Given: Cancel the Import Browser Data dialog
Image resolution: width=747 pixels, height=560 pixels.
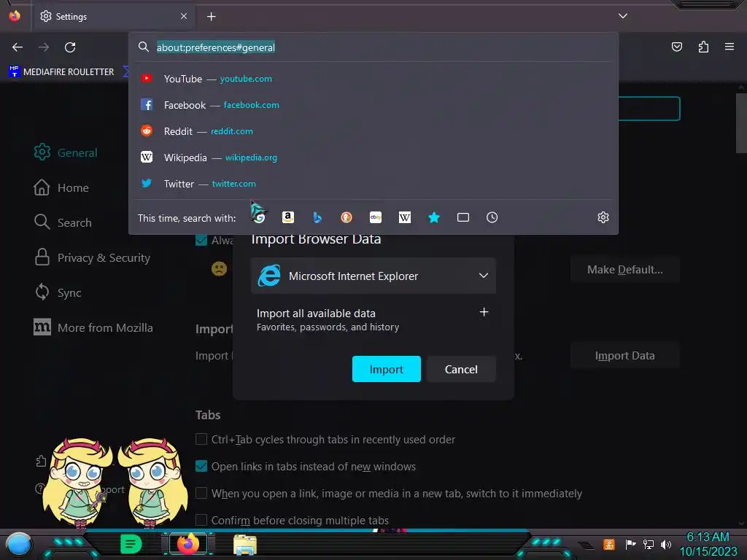Looking at the screenshot, I should (461, 369).
